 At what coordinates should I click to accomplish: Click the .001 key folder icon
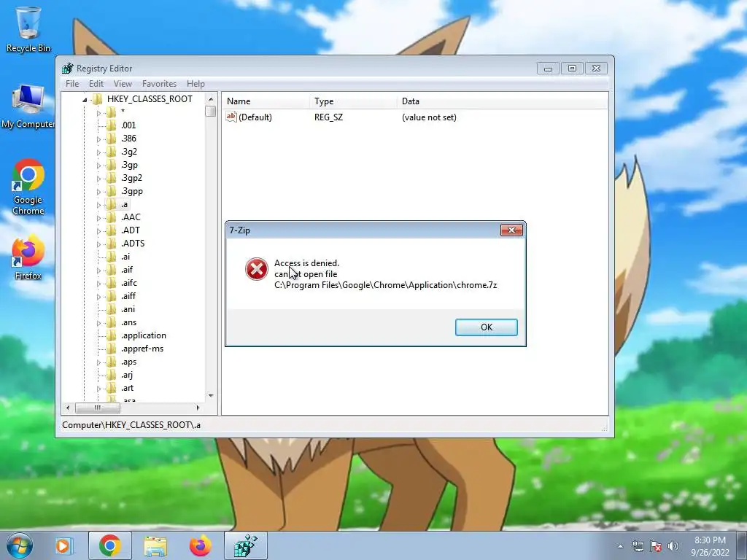tap(112, 125)
